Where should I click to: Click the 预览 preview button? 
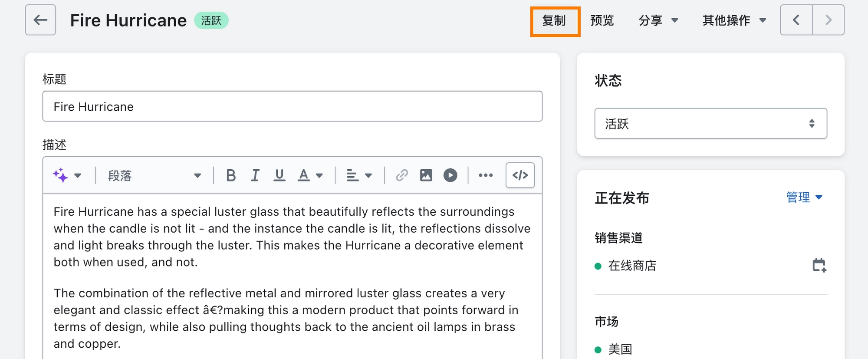pyautogui.click(x=602, y=20)
